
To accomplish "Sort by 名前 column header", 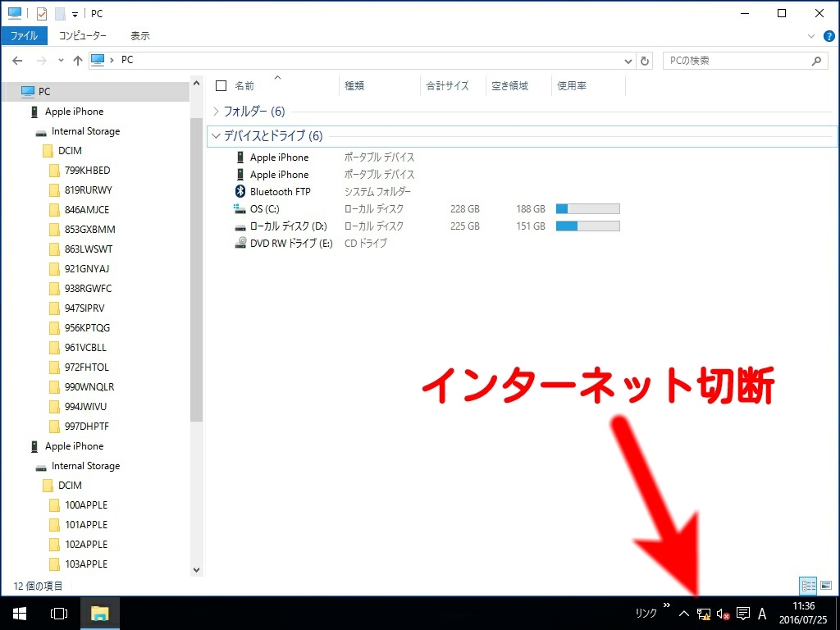I will (244, 85).
